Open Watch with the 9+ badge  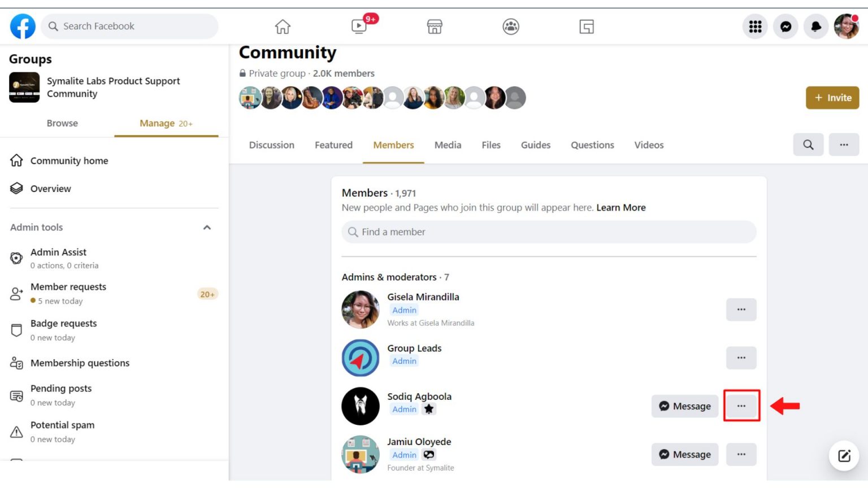358,26
